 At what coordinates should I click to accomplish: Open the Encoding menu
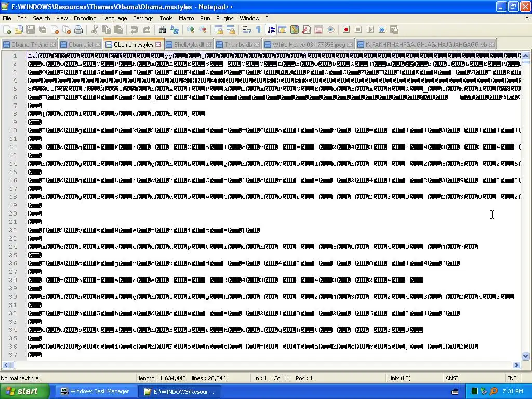85,18
